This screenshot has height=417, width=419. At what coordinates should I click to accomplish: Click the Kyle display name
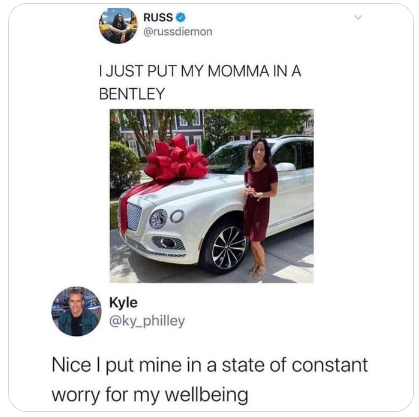(x=123, y=302)
